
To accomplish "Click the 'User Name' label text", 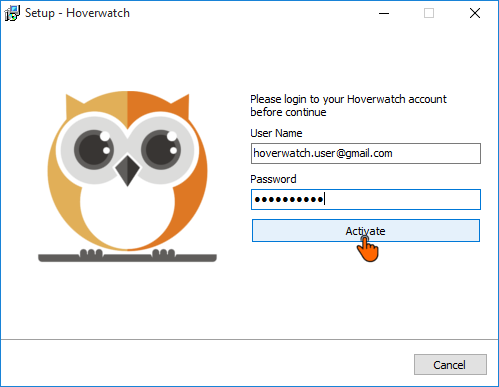I will pos(276,133).
